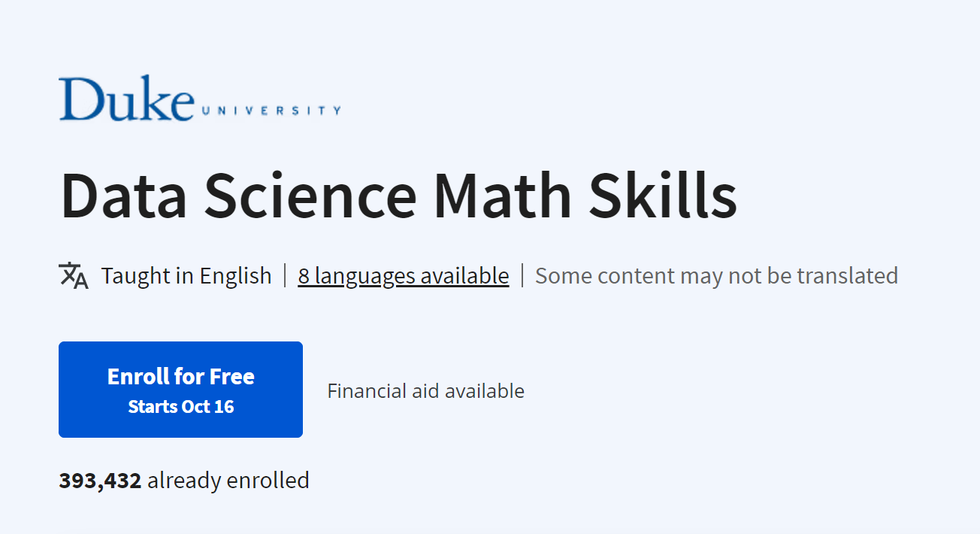980x534 pixels.
Task: Click 'Starts Oct 16' inside the enroll button
Action: click(x=180, y=406)
